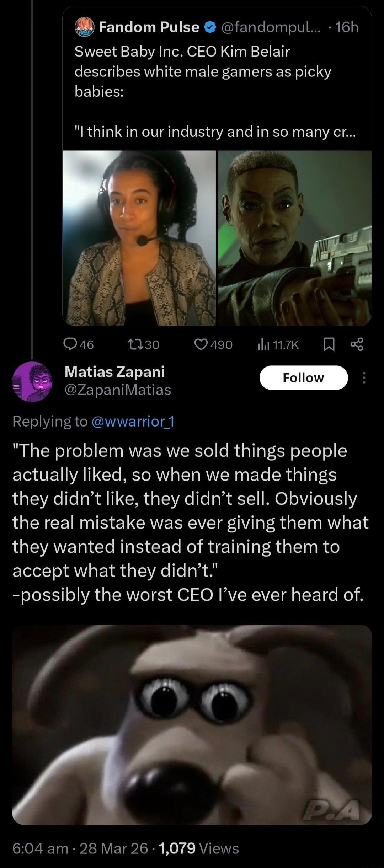The height and width of the screenshot is (868, 384).
Task: Open the game character screenshot
Action: (295, 238)
